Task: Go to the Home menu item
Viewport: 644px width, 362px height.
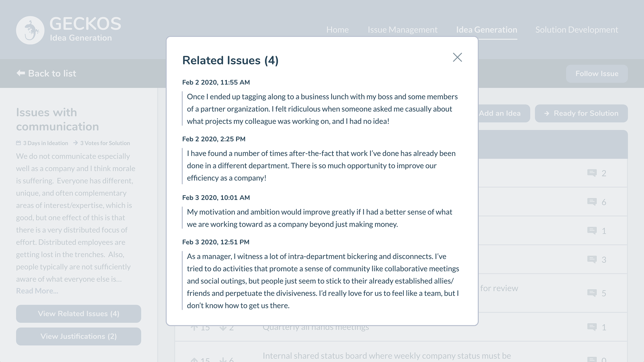Action: pyautogui.click(x=337, y=30)
